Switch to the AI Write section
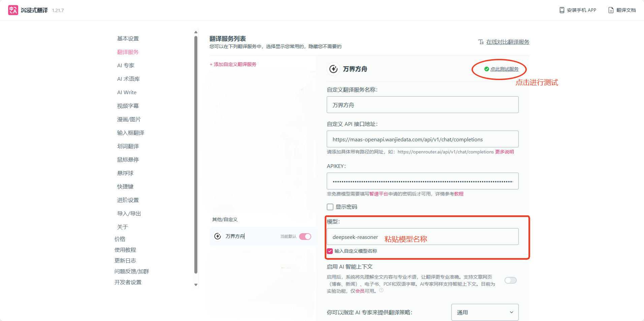Screen dimensions: 644x321 click(x=127, y=92)
